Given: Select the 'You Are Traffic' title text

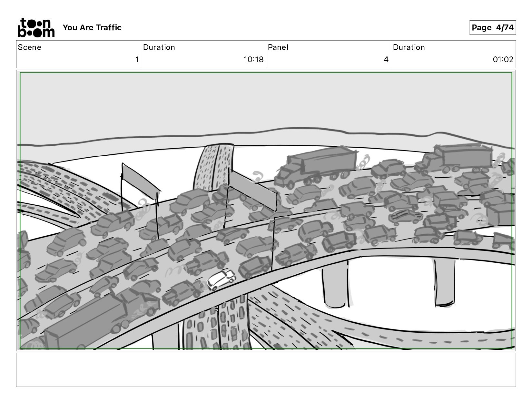Looking at the screenshot, I should click(92, 28).
